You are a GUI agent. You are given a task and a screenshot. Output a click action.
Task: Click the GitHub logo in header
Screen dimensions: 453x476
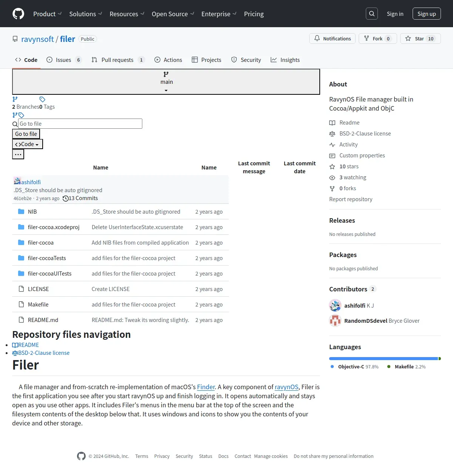pos(18,14)
